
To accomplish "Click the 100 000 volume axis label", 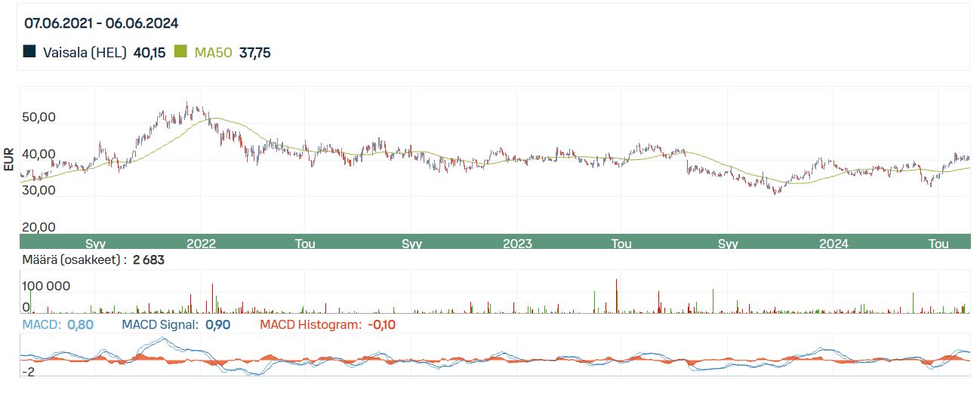I will (46, 287).
